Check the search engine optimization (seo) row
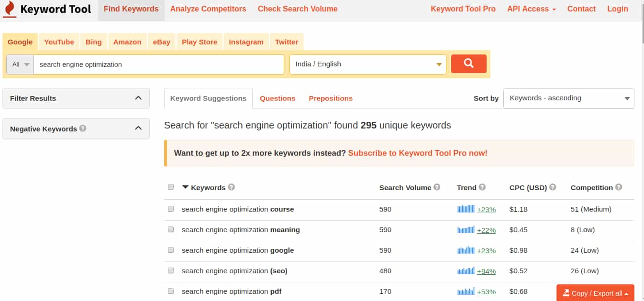This screenshot has height=301, width=644. click(x=171, y=270)
